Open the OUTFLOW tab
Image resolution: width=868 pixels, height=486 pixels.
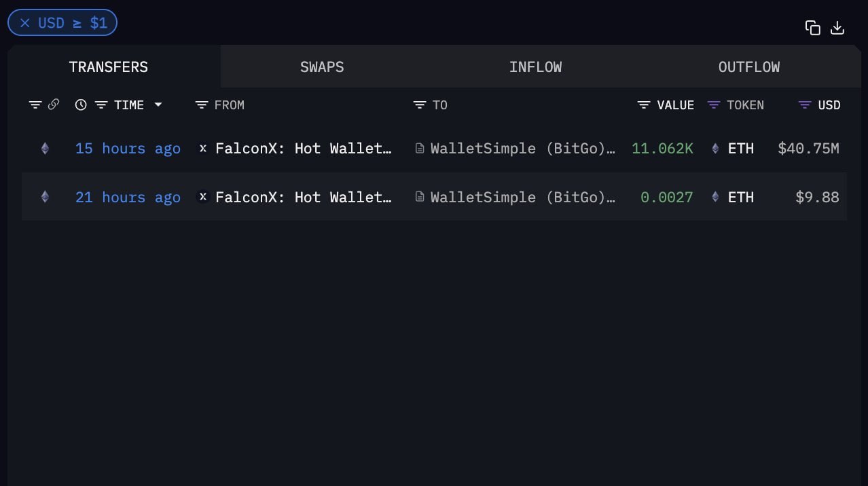click(x=748, y=67)
